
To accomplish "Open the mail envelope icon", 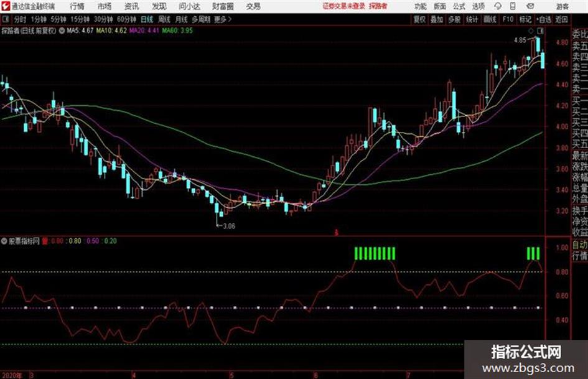I will (x=530, y=6).
